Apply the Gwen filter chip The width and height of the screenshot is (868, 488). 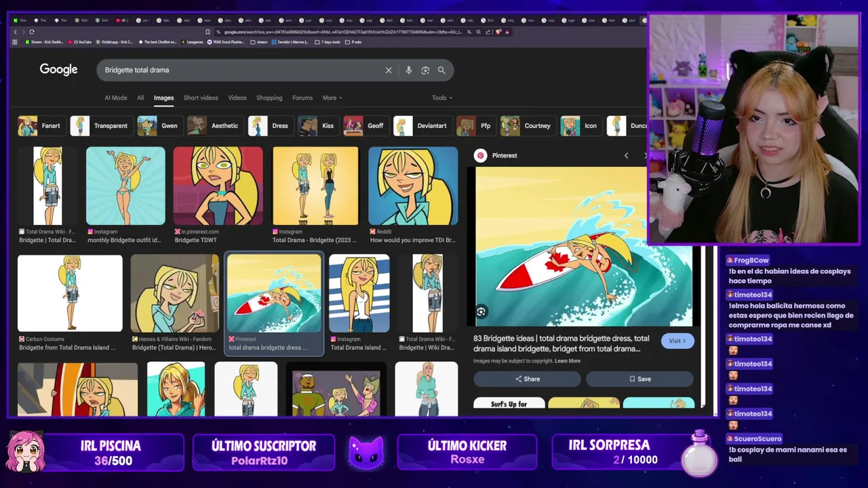coord(159,125)
